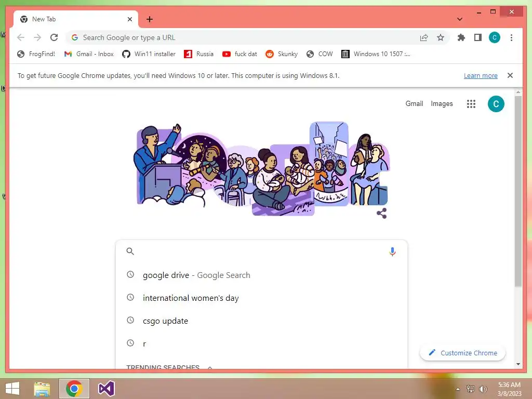532x399 pixels.
Task: Focus the Google search input box
Action: pyautogui.click(x=261, y=251)
